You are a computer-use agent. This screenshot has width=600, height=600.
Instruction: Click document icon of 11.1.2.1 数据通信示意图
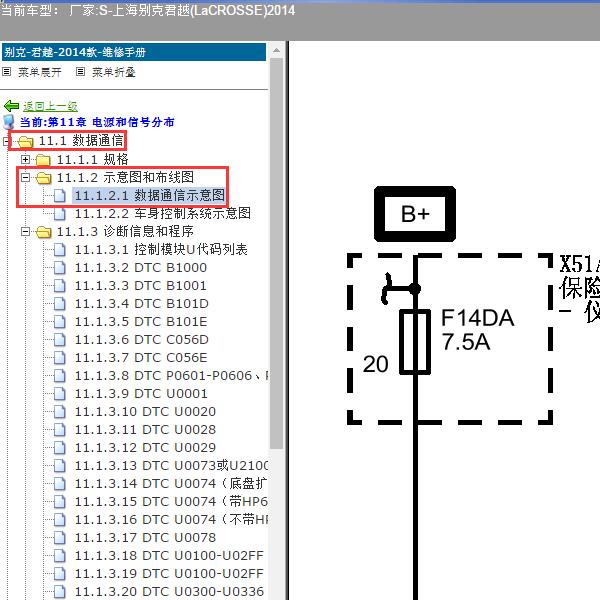(x=59, y=196)
